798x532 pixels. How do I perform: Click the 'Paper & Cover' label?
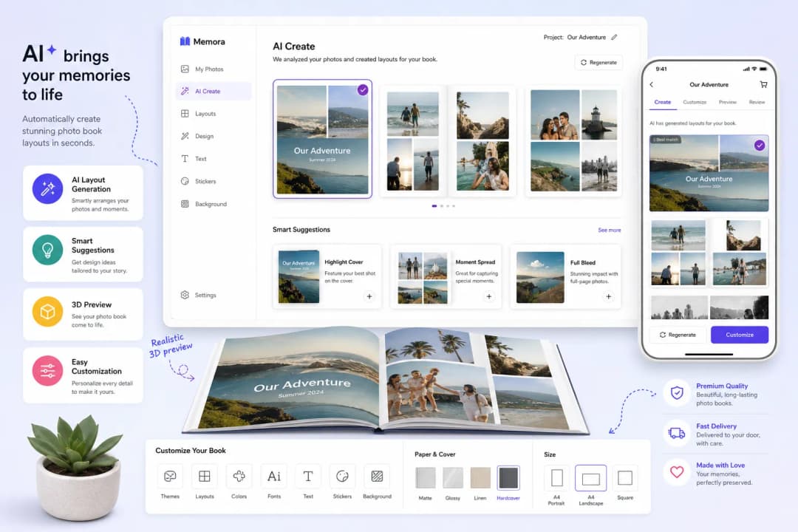tap(434, 454)
